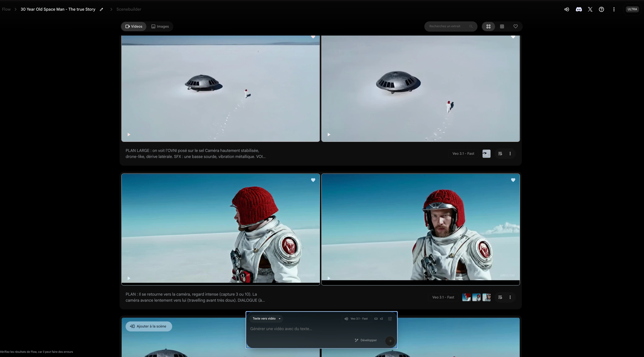Select the Videos tab

134,26
